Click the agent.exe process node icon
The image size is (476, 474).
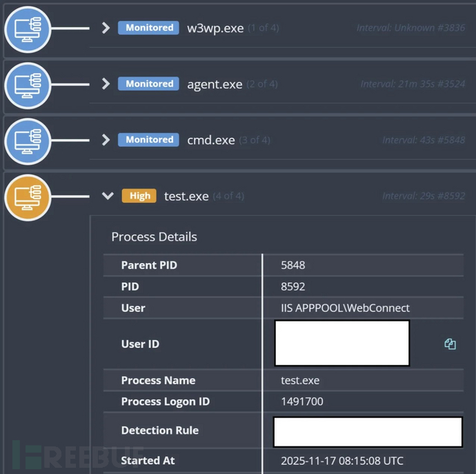27,84
